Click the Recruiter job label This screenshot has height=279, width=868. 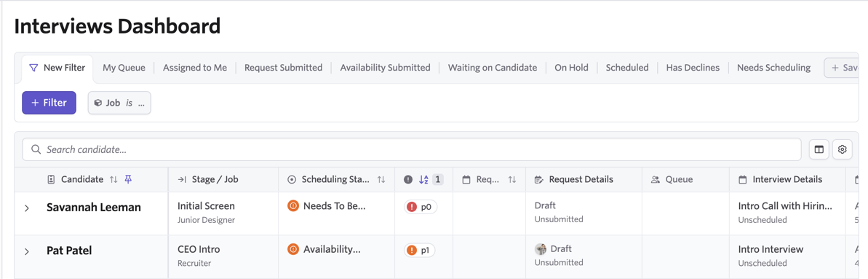point(194,263)
